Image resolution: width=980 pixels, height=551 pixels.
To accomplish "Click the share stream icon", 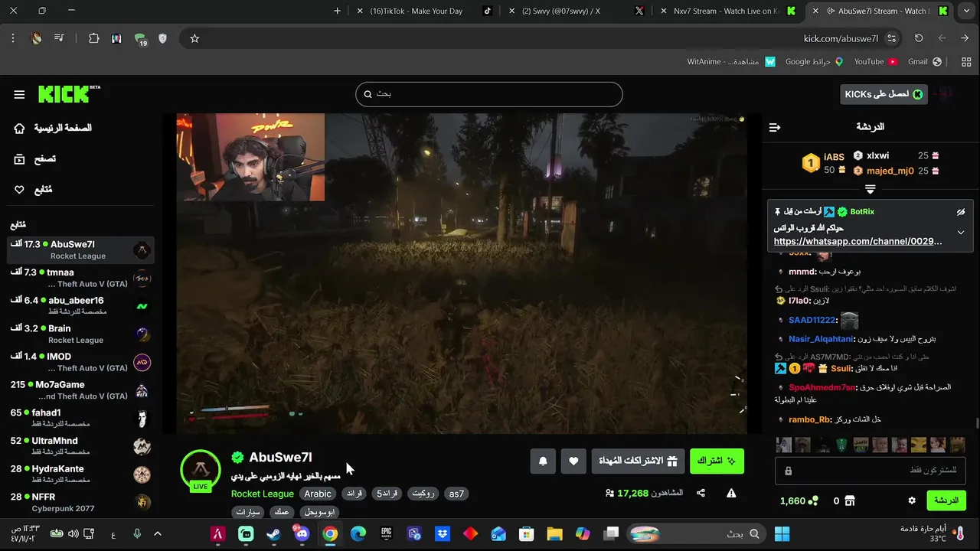I will (x=701, y=494).
